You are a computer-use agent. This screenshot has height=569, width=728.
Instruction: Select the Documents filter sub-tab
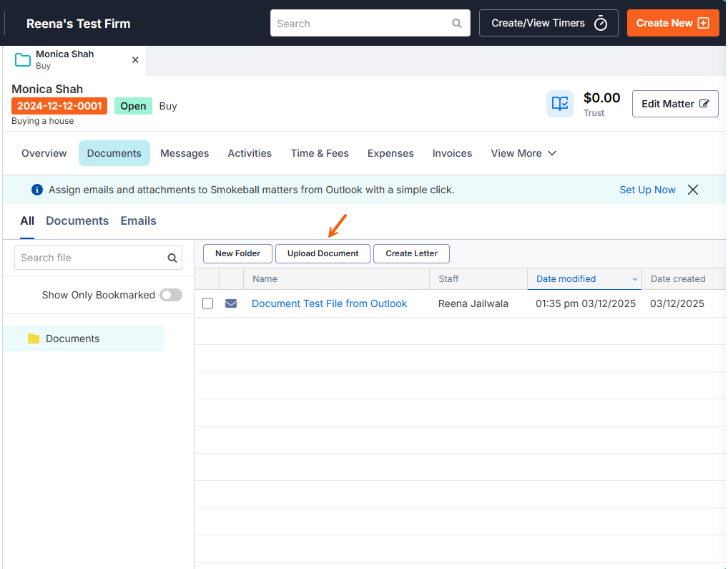tap(77, 221)
